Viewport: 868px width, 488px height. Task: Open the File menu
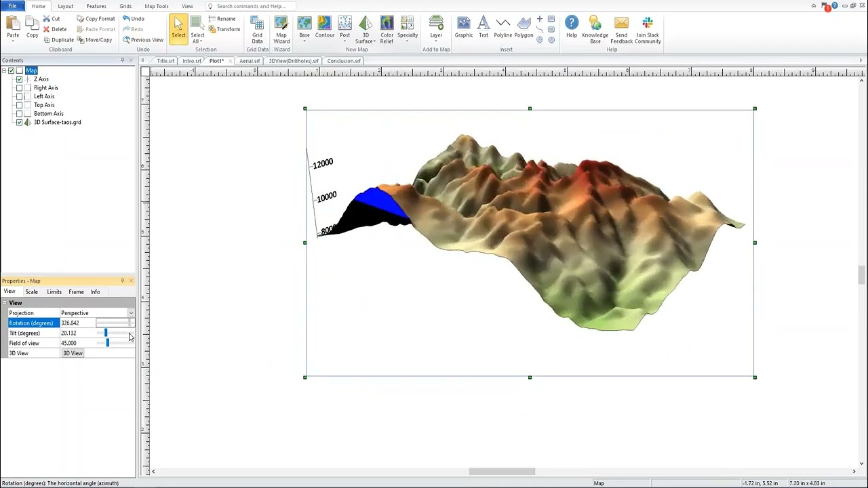coord(12,6)
